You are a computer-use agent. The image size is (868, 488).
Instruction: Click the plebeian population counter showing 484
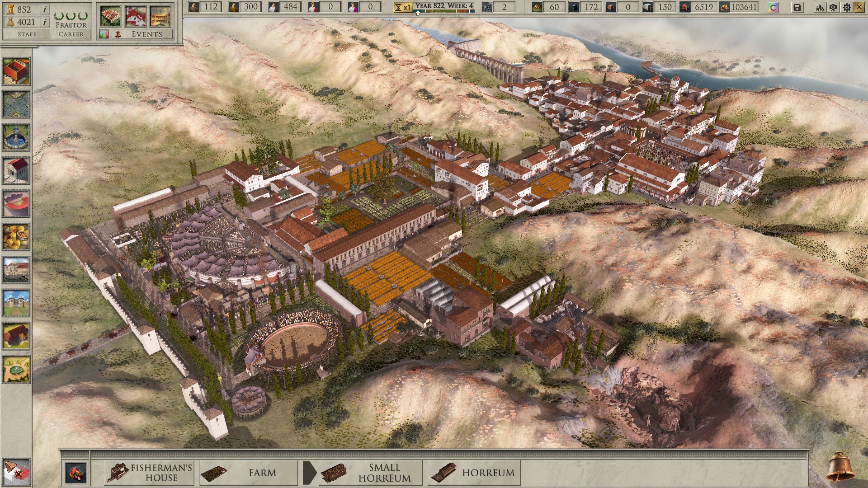pyautogui.click(x=284, y=7)
